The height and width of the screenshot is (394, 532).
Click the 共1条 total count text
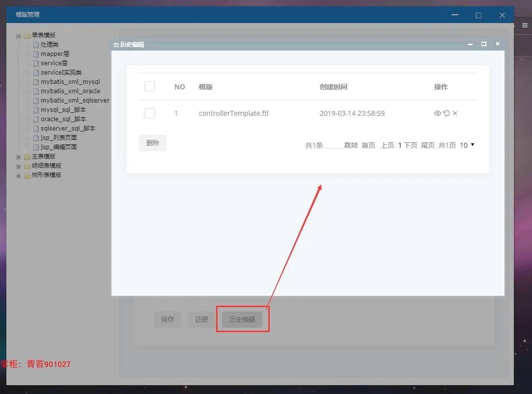[x=314, y=145]
